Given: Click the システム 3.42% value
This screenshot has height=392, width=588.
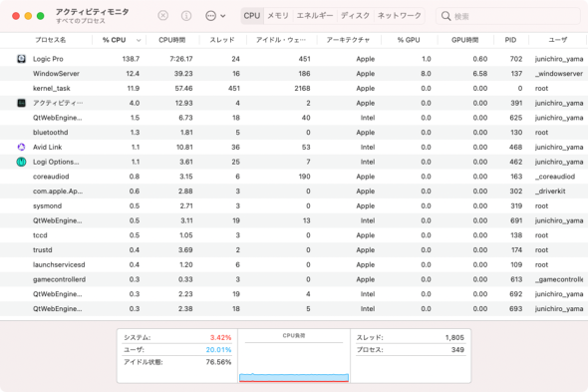Looking at the screenshot, I should 220,337.
